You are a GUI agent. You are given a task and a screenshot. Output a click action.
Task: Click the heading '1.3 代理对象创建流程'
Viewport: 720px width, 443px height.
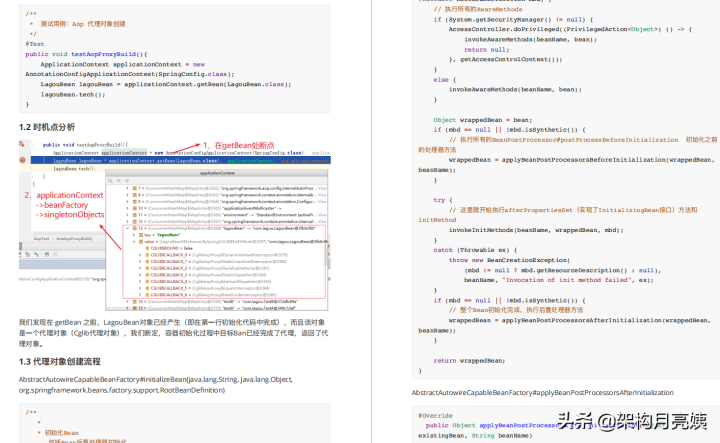coord(60,362)
